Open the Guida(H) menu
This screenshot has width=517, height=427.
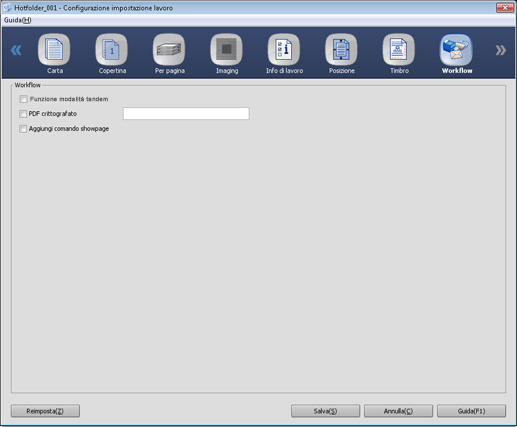pos(18,20)
